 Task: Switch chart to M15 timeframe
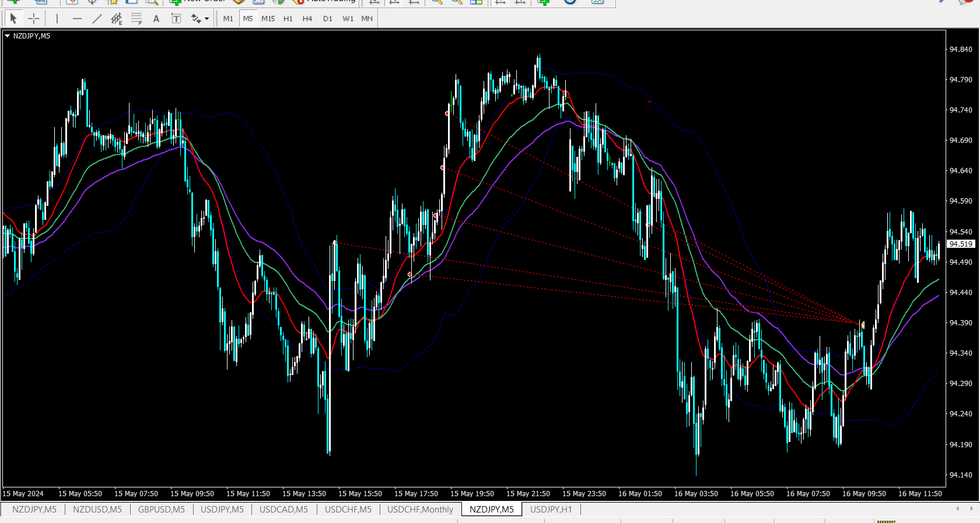pos(268,19)
